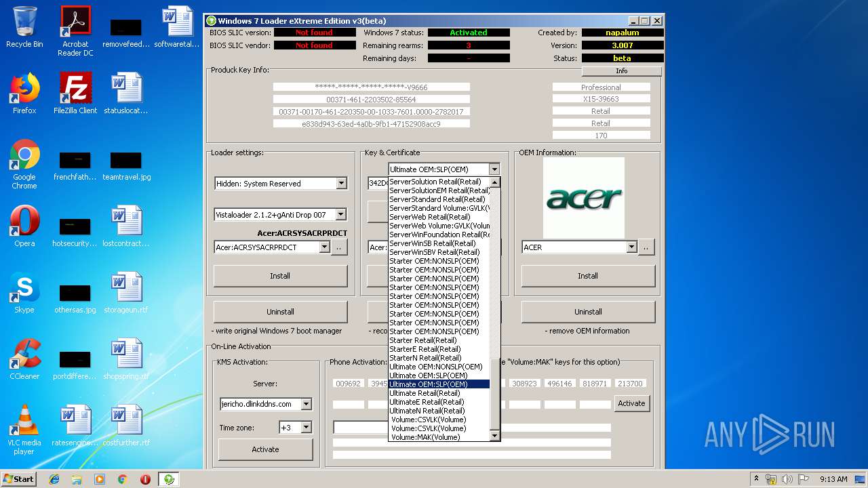Open costfurther.rtf document icon

coord(126,426)
